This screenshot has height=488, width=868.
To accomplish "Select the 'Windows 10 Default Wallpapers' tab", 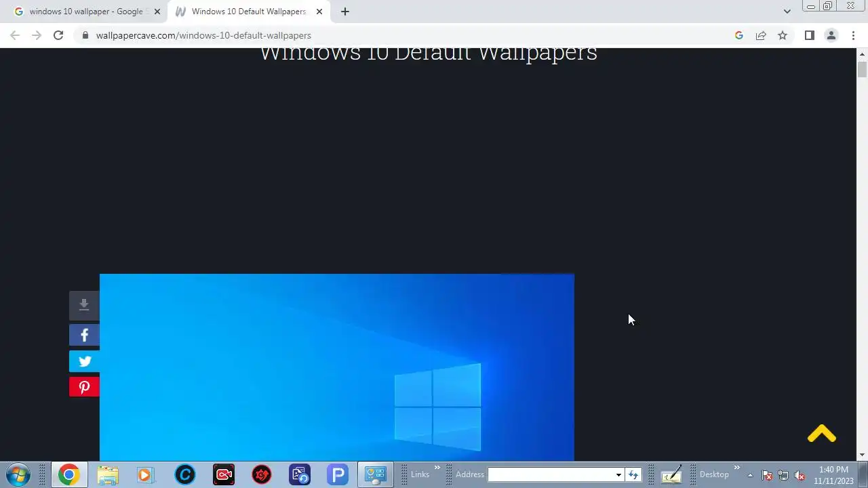I will [249, 12].
